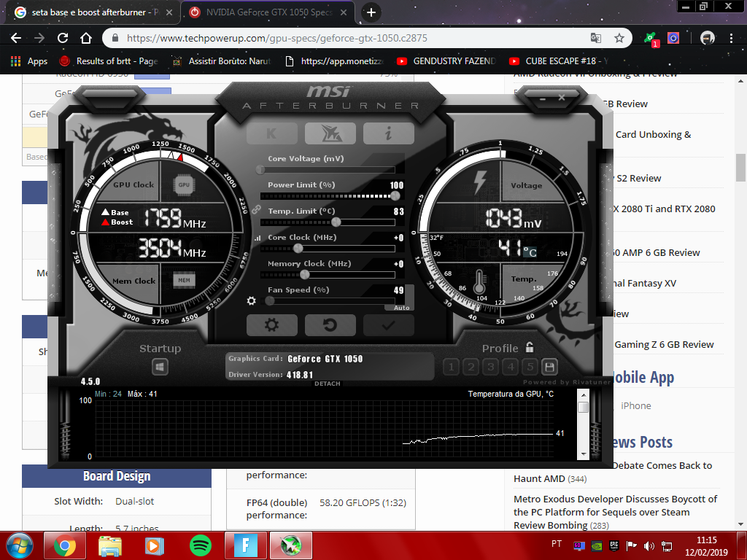Click the up arrow of the monitor graph scrollbar
This screenshot has height=560, width=747.
click(584, 394)
